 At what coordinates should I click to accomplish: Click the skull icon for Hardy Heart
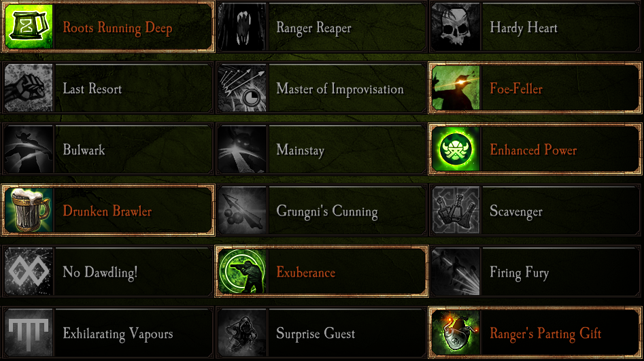point(456,27)
